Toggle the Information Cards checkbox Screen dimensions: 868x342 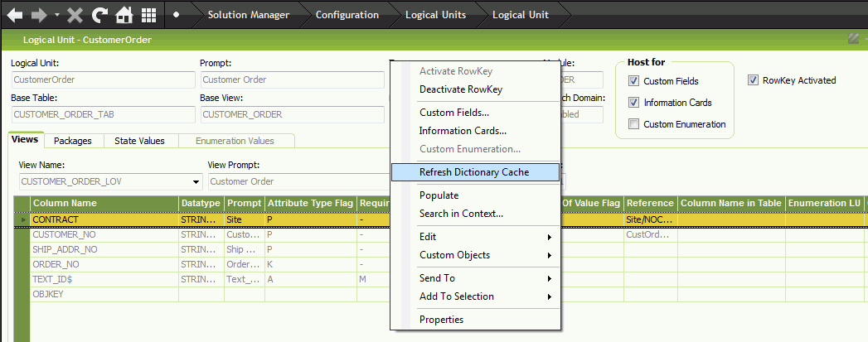tap(634, 103)
